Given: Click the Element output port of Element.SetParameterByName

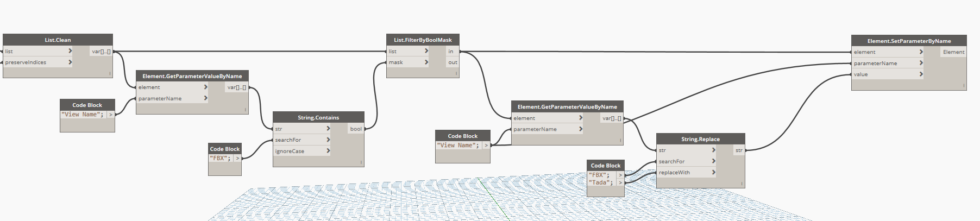Looking at the screenshot, I should pyautogui.click(x=953, y=52).
